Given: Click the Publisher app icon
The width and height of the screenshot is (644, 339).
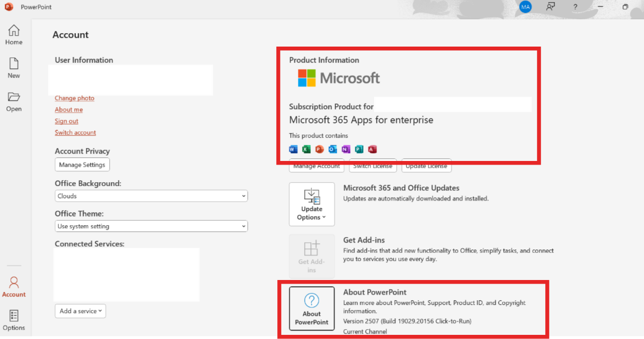Looking at the screenshot, I should point(359,150).
